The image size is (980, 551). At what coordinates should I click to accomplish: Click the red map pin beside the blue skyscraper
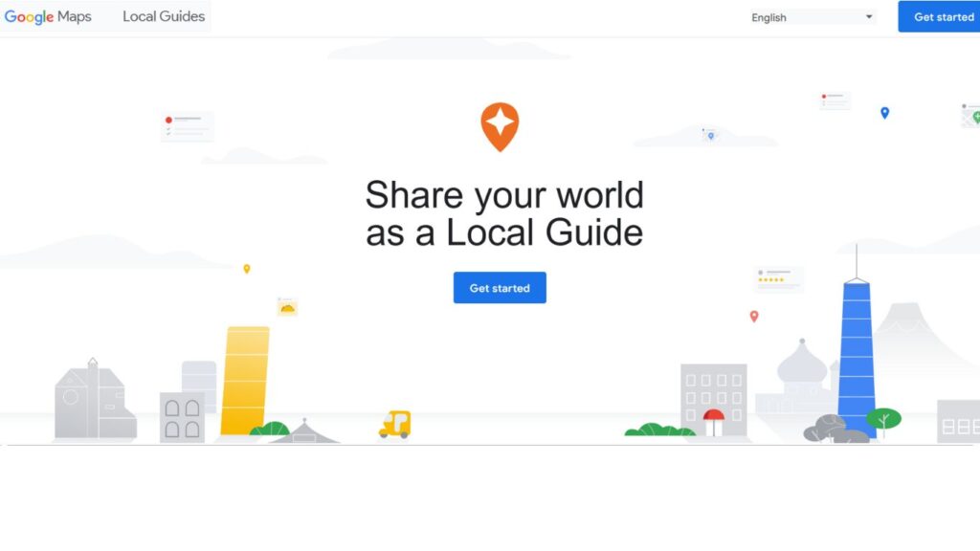(754, 316)
